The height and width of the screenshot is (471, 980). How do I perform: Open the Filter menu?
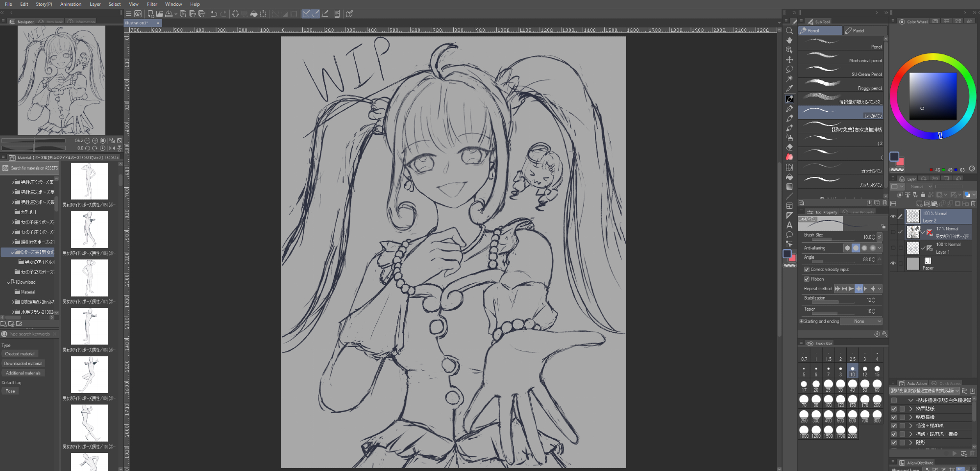point(152,4)
